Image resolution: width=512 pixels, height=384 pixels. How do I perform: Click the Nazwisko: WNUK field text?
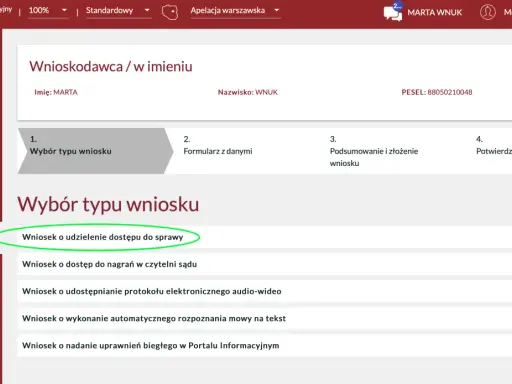248,92
